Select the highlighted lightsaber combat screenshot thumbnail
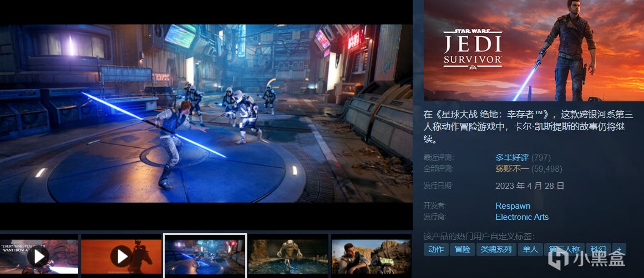Image resolution: width=644 pixels, height=278 pixels. 205,256
